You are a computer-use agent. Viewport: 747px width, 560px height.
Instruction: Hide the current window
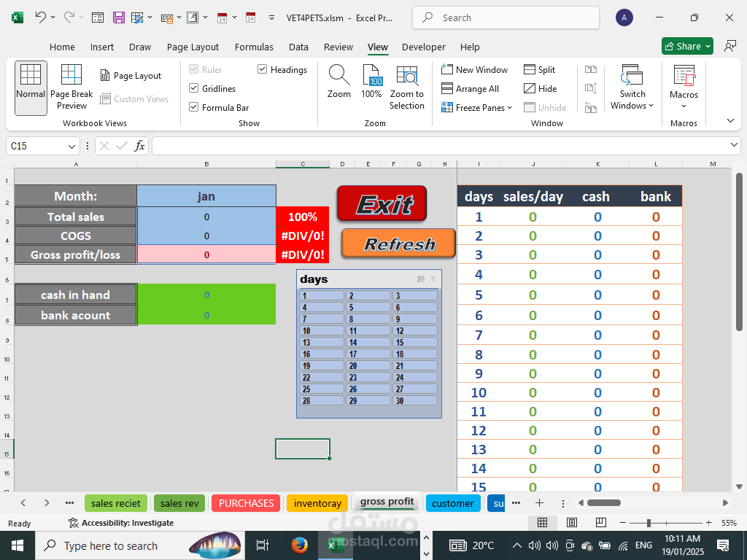point(541,88)
